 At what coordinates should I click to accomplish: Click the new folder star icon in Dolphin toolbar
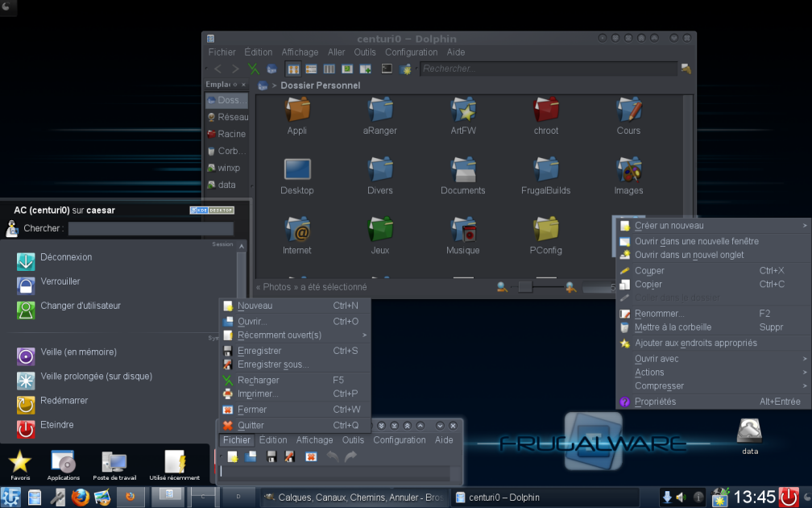click(x=405, y=69)
